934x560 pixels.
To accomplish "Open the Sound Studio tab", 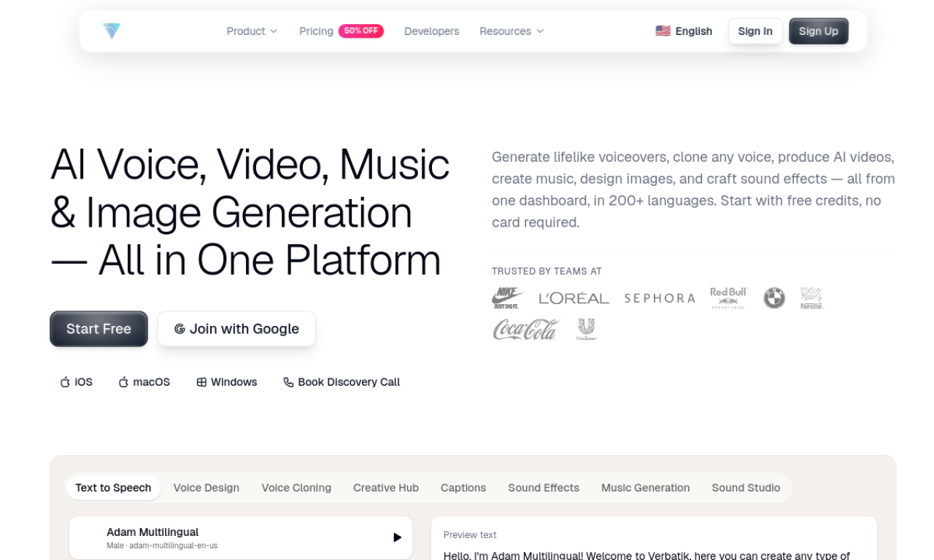I will coord(746,488).
